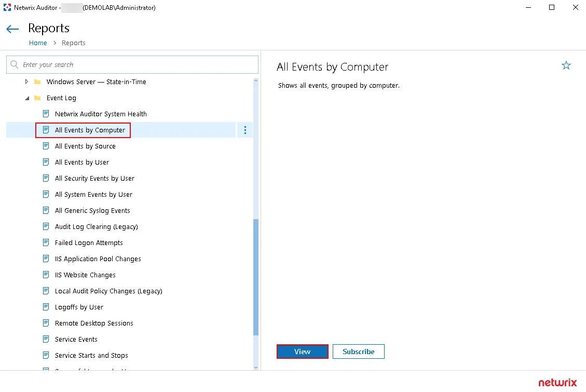Click the report list scrollbar thumb

coord(255,277)
